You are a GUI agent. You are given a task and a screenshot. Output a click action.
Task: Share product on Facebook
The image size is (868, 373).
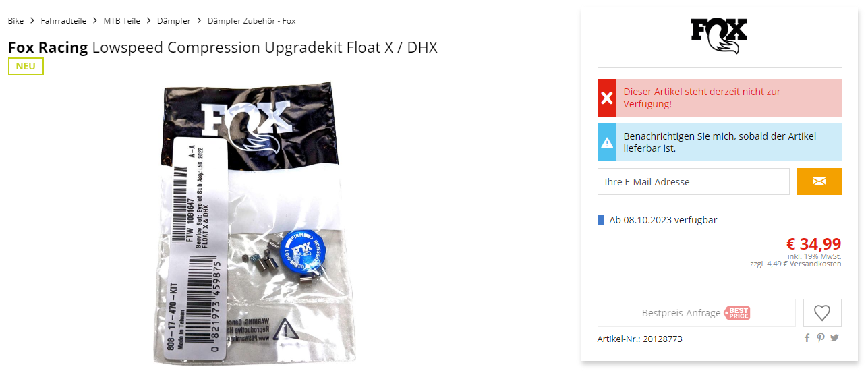click(807, 338)
